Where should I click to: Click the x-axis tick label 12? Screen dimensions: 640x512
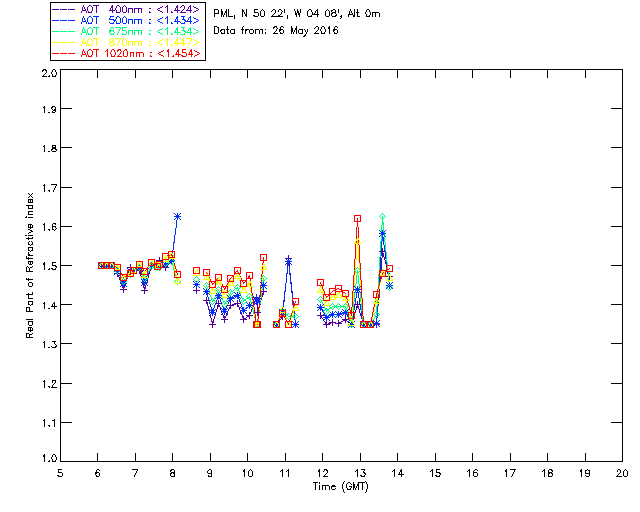[322, 473]
